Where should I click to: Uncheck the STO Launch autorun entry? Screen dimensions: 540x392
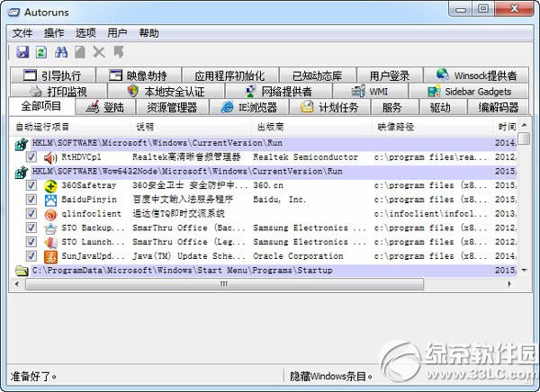coord(31,242)
